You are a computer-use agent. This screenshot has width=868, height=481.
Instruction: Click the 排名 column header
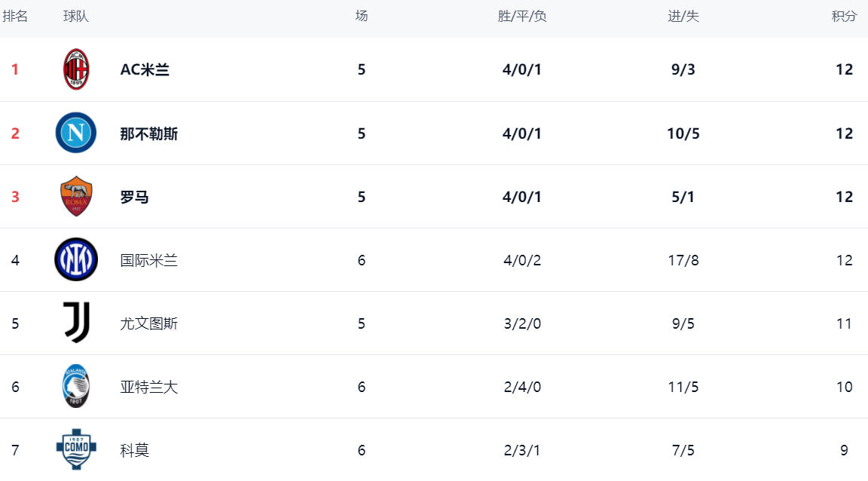click(x=15, y=17)
